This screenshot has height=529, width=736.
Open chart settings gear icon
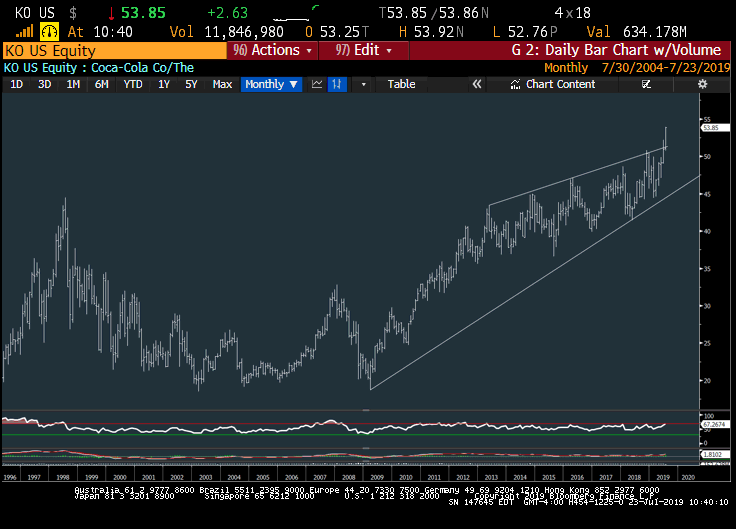coord(702,84)
